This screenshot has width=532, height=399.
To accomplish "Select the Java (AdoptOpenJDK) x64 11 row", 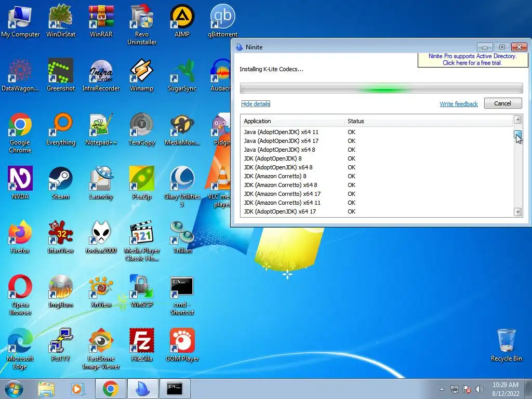I will click(x=377, y=132).
